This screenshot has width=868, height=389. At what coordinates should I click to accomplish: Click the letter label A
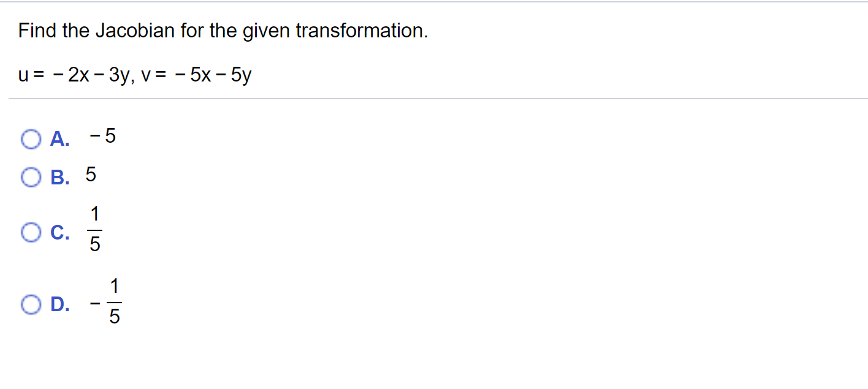pos(58,139)
